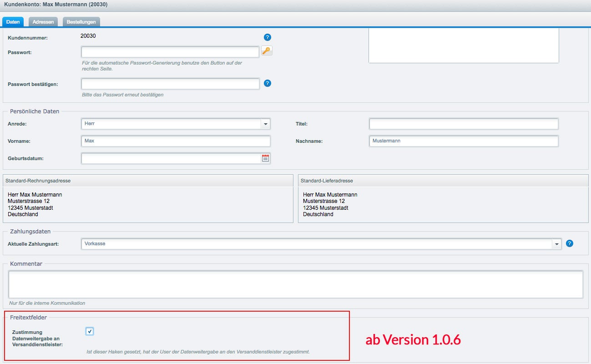
Task: Open the help icon beside Aktuelle Zahlungsart
Action: (570, 243)
